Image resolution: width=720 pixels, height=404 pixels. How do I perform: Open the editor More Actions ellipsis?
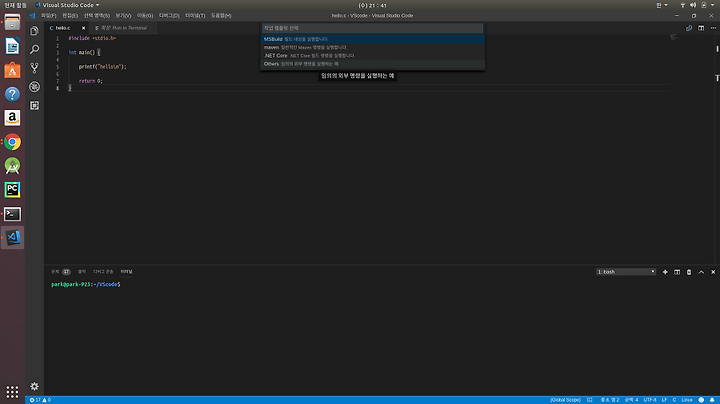[713, 28]
